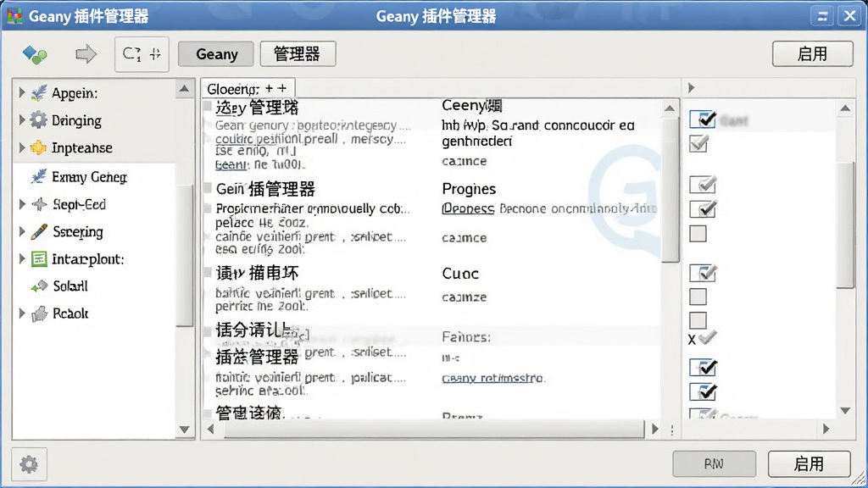Click the pencil icon beside Screping
868x488 pixels.
(39, 231)
